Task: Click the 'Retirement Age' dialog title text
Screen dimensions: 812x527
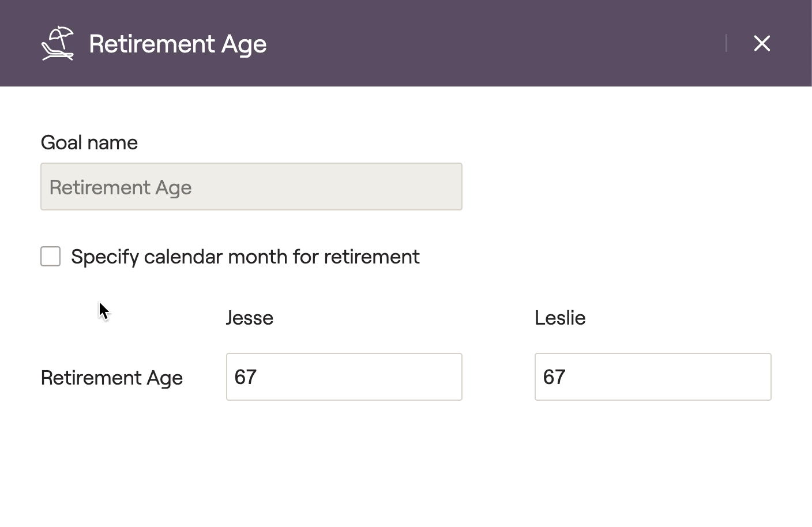Action: coord(178,44)
